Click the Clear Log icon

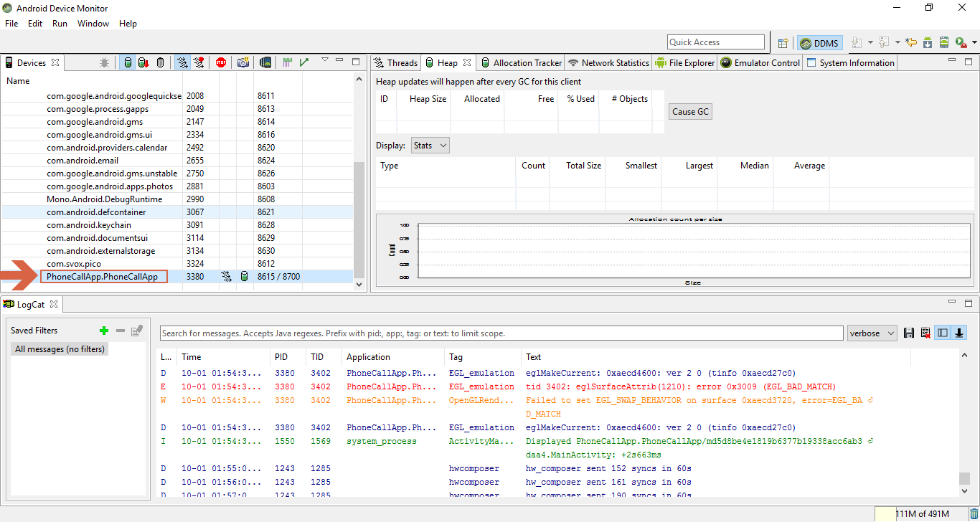tap(925, 333)
